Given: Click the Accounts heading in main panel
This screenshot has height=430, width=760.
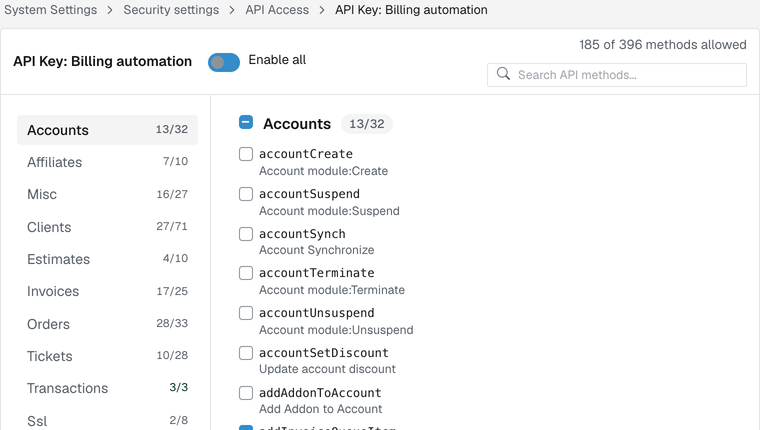Looking at the screenshot, I should pyautogui.click(x=297, y=124).
